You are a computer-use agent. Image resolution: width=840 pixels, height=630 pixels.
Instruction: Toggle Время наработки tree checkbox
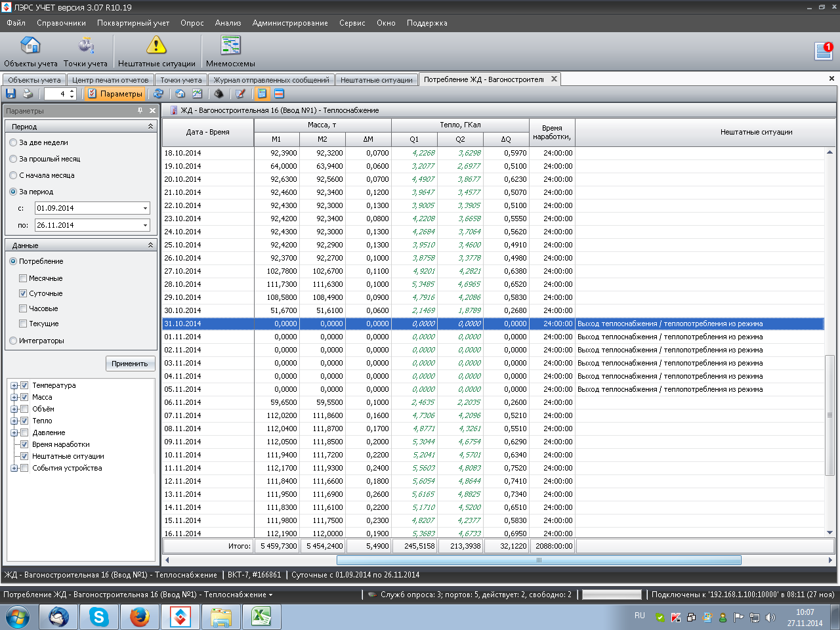pos(24,444)
